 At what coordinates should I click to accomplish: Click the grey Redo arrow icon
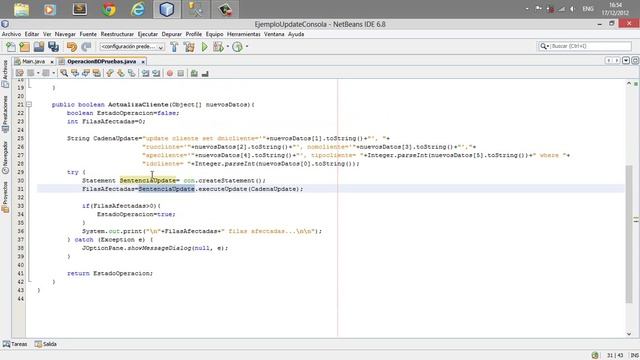point(86,47)
